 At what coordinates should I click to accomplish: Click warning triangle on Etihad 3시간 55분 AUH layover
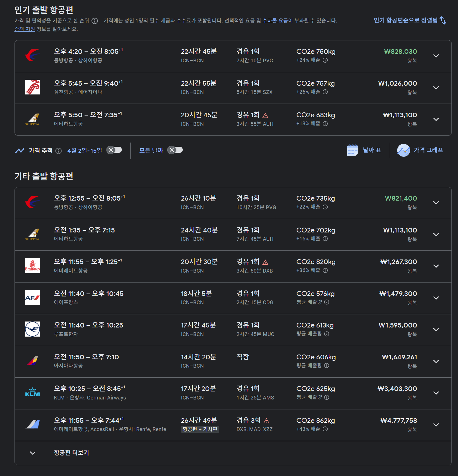265,116
